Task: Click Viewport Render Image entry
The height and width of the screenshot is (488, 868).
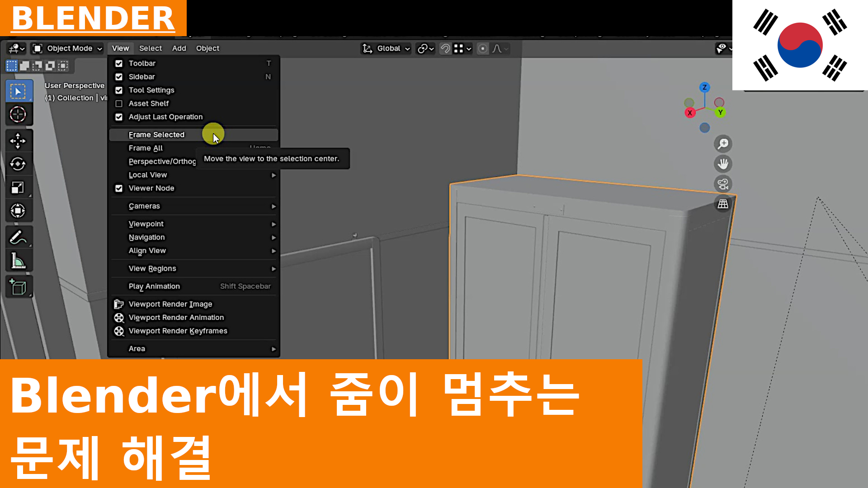Action: [193, 304]
